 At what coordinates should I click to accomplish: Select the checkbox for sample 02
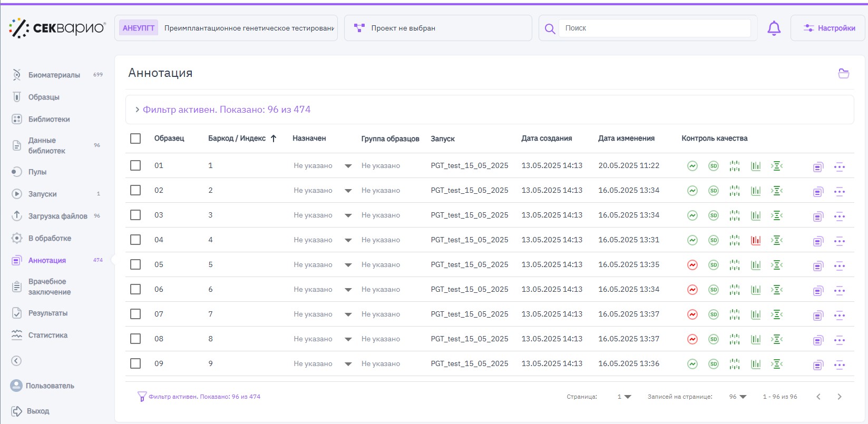click(135, 190)
